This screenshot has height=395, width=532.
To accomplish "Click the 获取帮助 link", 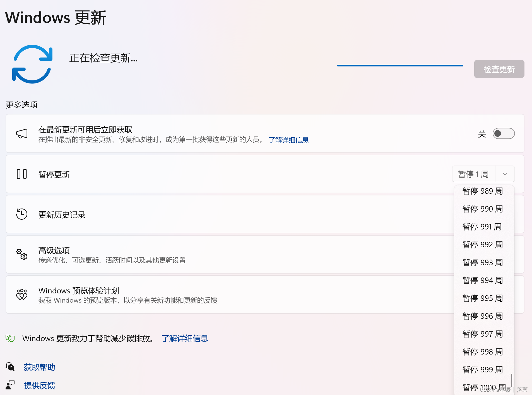I will pyautogui.click(x=39, y=367).
